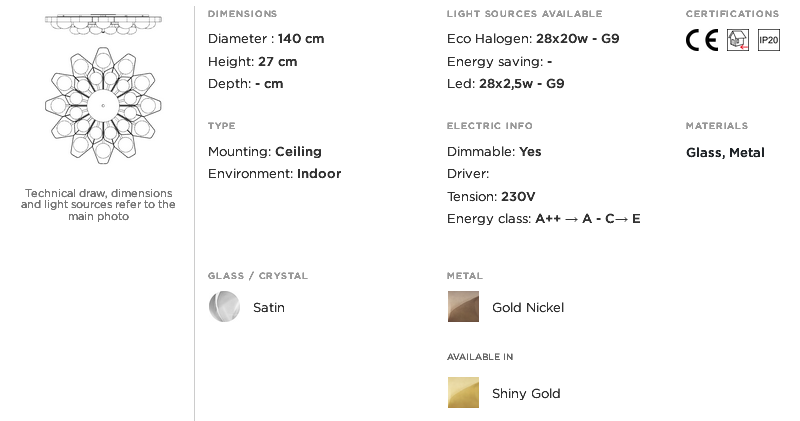Viewport: 800px width, 421px height.
Task: Click the Electric Info heading
Action: point(490,126)
